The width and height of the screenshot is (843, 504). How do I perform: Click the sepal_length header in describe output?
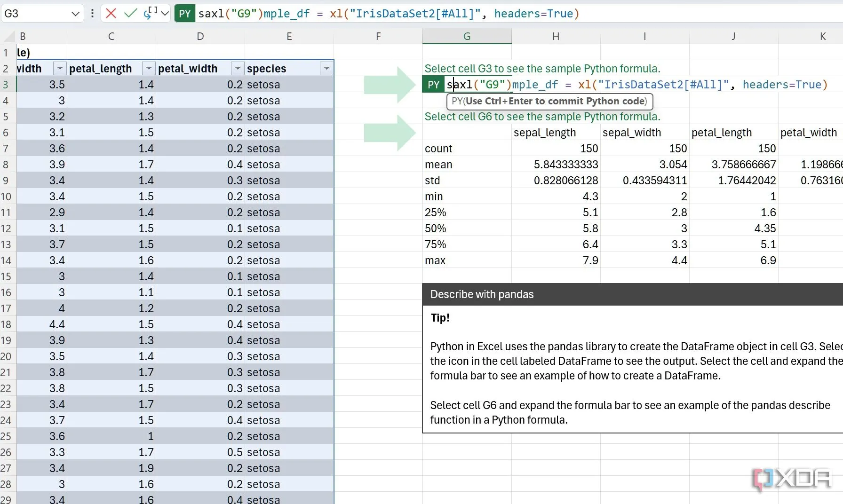point(556,133)
